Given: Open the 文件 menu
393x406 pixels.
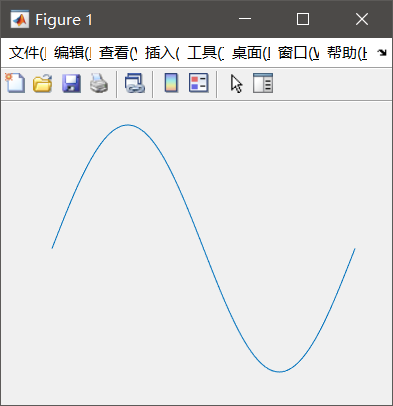Looking at the screenshot, I should pyautogui.click(x=27, y=53).
